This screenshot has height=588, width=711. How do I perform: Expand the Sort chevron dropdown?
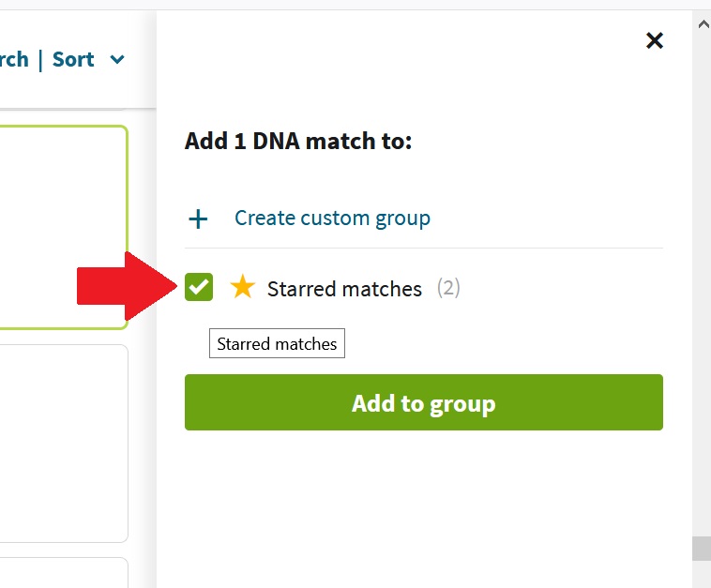[117, 59]
